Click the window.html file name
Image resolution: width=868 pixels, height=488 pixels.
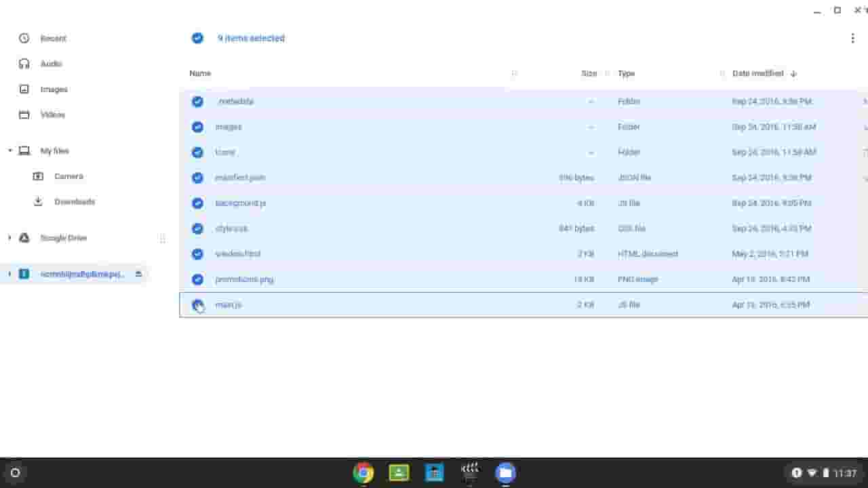238,254
